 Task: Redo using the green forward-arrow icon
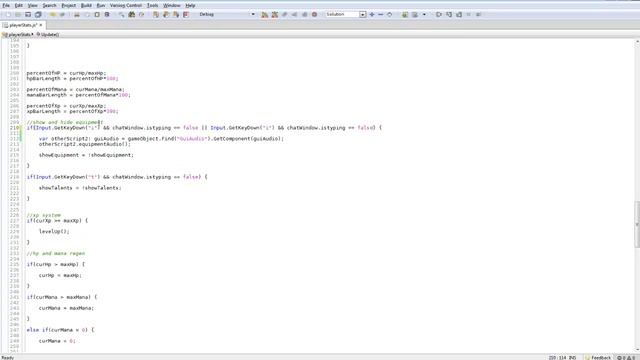click(x=62, y=15)
